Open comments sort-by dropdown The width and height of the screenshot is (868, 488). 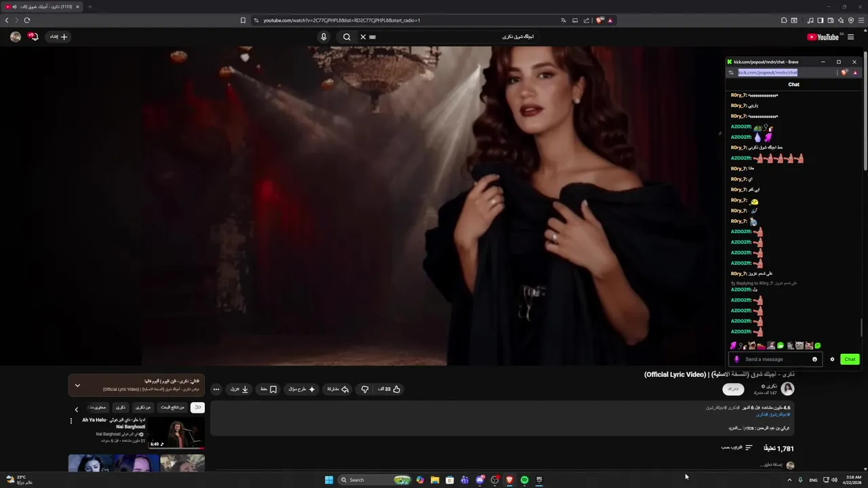click(x=737, y=448)
